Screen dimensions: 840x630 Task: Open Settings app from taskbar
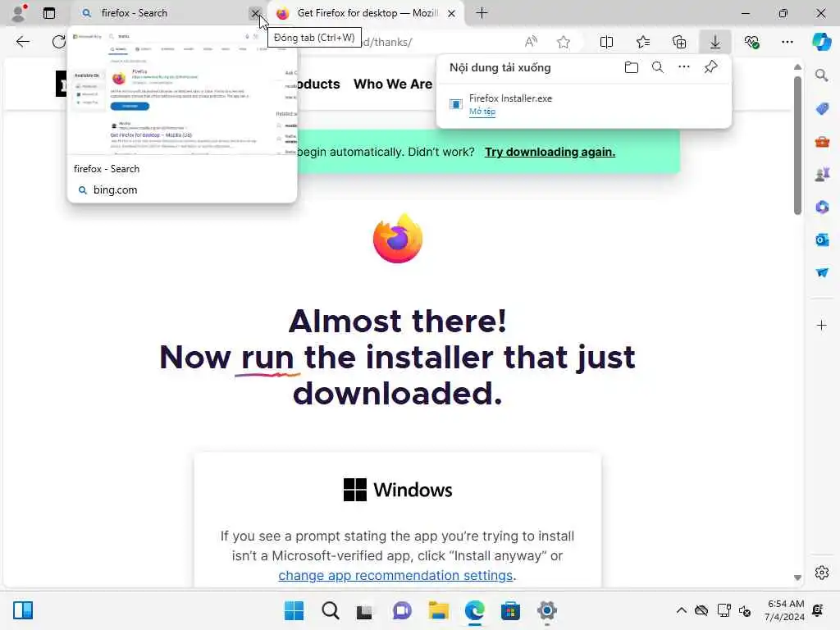pos(546,610)
